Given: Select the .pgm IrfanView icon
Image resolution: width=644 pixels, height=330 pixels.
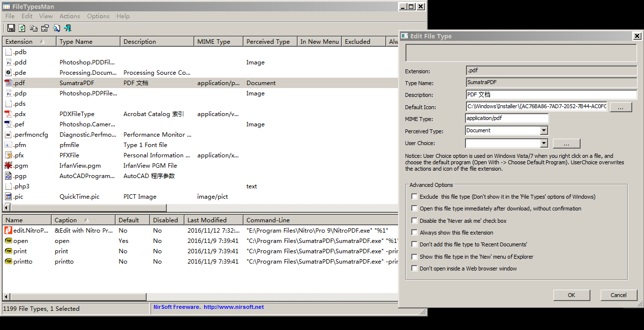Looking at the screenshot, I should pyautogui.click(x=8, y=166).
